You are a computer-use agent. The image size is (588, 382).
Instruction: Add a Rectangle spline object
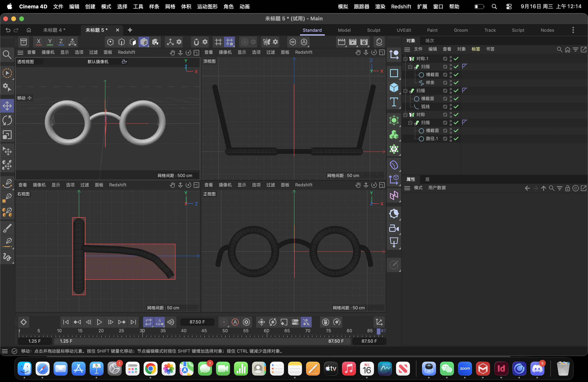click(x=394, y=73)
